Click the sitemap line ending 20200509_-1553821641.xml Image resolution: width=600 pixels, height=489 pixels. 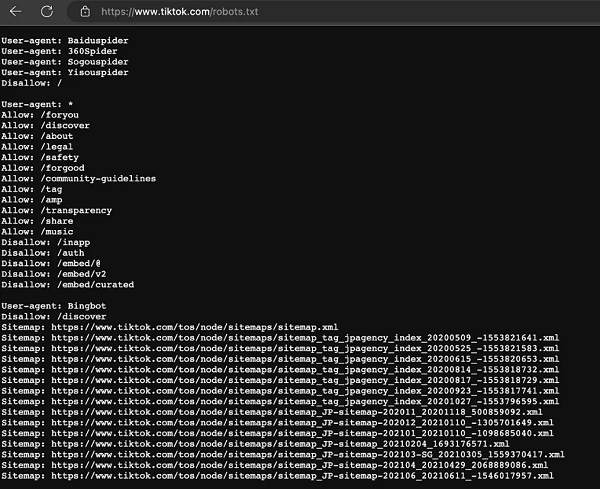click(x=280, y=338)
